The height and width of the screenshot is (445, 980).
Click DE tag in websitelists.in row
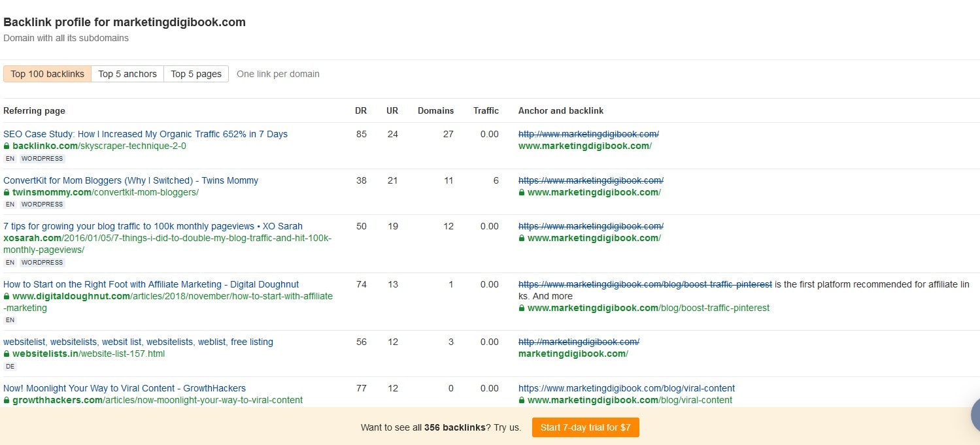tap(10, 367)
